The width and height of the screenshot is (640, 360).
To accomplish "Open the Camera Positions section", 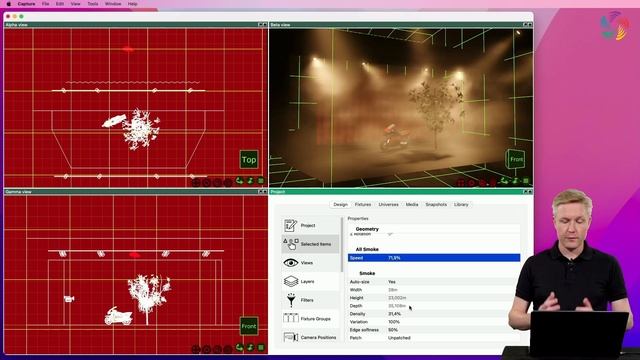I will tap(310, 337).
